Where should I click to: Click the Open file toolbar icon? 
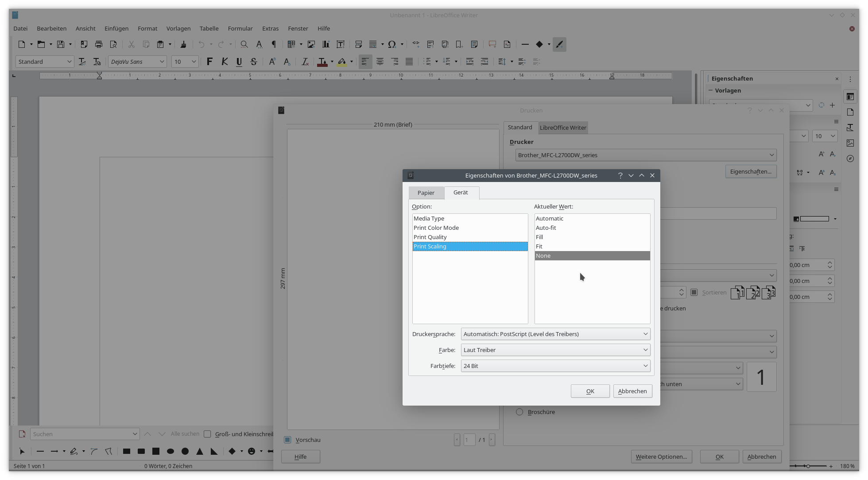click(41, 44)
